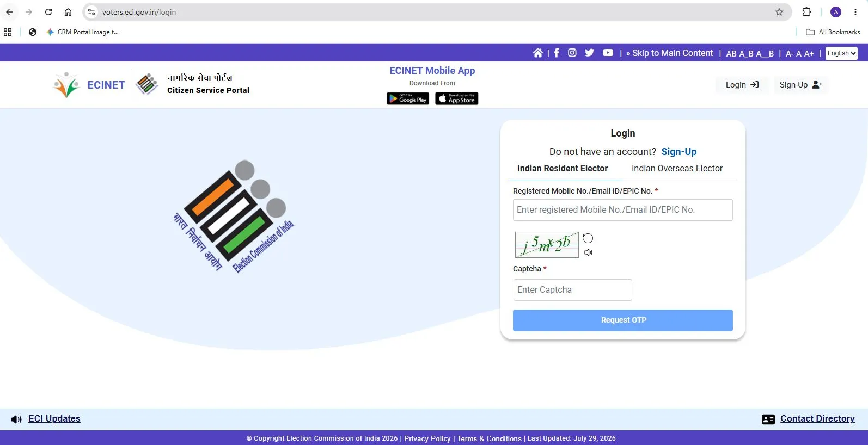Decrease font size with A- control
The width and height of the screenshot is (868, 445).
790,53
